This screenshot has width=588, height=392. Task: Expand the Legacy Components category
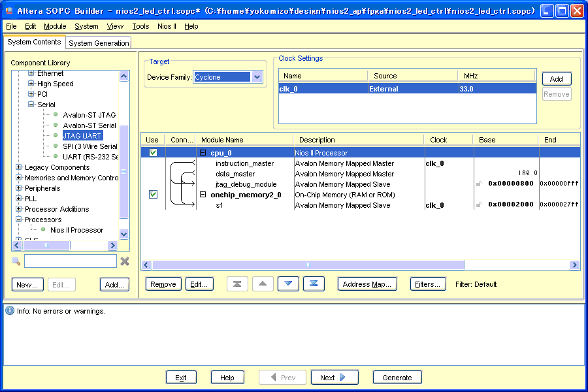18,167
